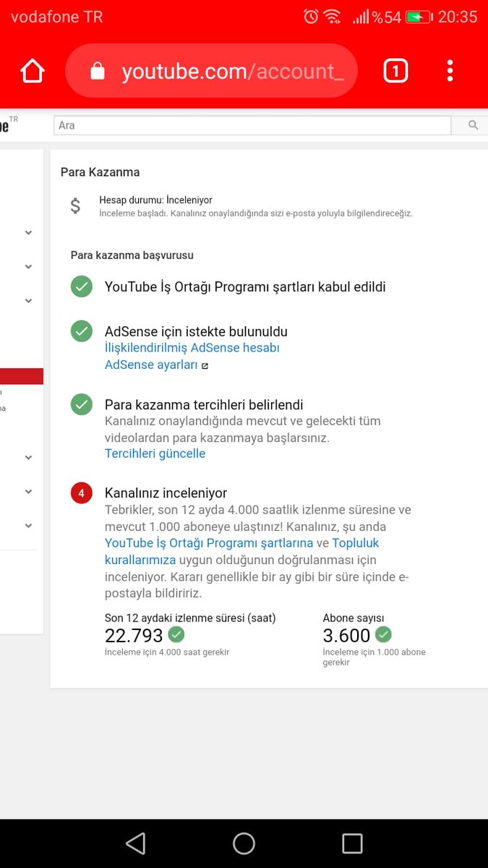This screenshot has height=868, width=488.
Task: Expand the first sidebar chevron section
Action: (x=28, y=232)
